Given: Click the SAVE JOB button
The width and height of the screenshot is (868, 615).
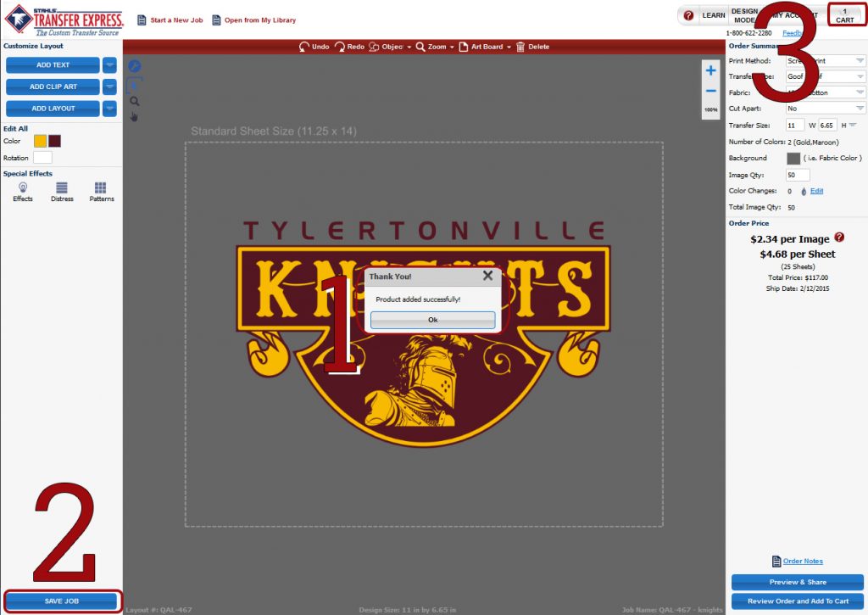Looking at the screenshot, I should [63, 600].
